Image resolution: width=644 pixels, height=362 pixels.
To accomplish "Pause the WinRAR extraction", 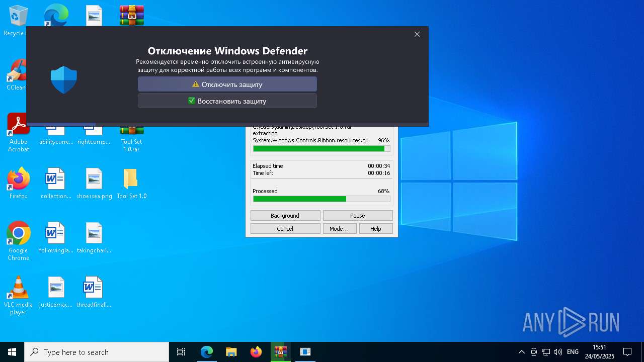I will (358, 216).
